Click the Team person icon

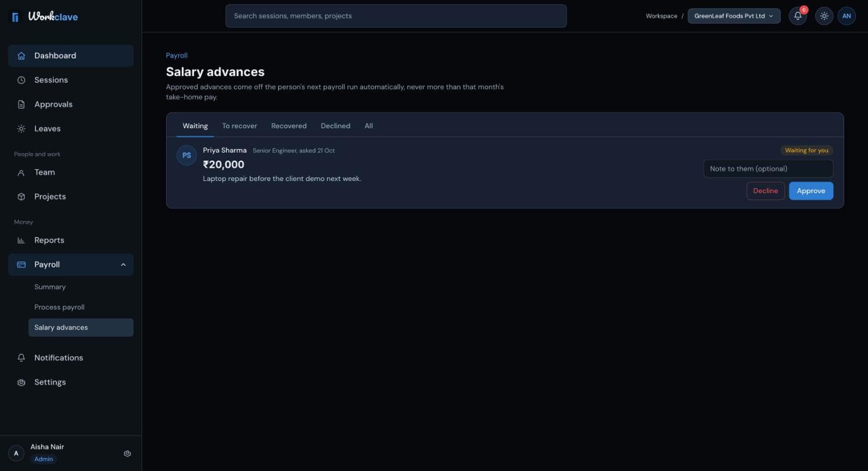21,172
